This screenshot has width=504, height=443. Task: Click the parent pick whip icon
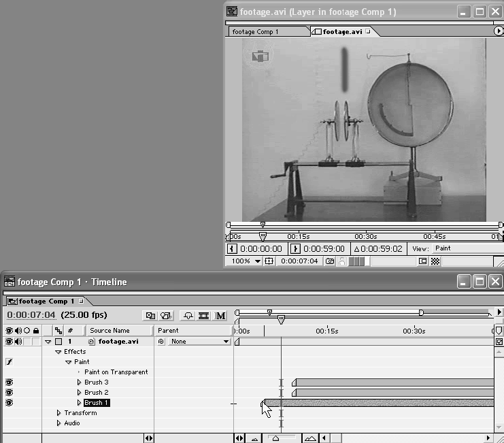click(x=161, y=342)
